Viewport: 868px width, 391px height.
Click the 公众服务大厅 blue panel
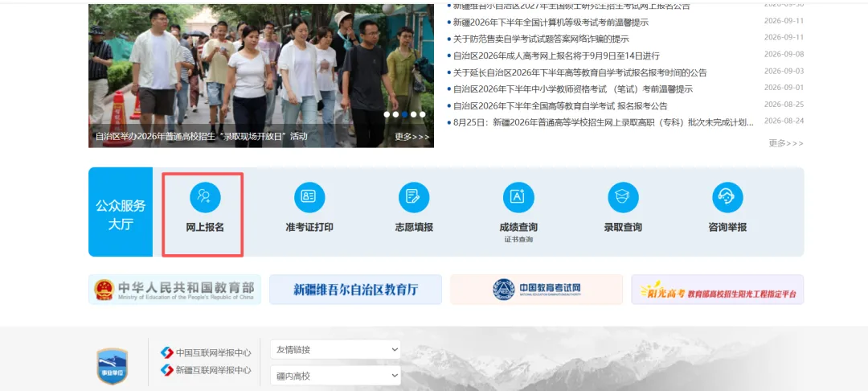[x=121, y=212]
